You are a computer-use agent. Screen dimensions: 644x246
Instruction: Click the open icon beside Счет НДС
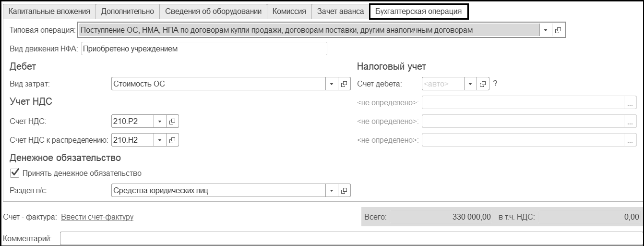172,122
